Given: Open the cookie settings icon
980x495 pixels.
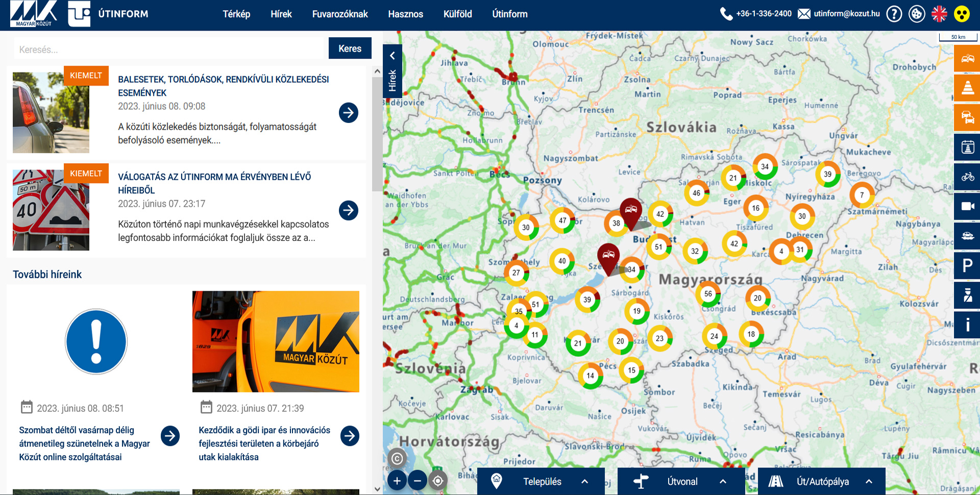Looking at the screenshot, I should [917, 14].
